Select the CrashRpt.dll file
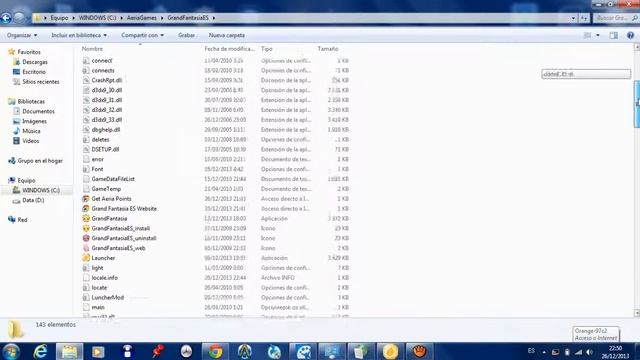 107,80
